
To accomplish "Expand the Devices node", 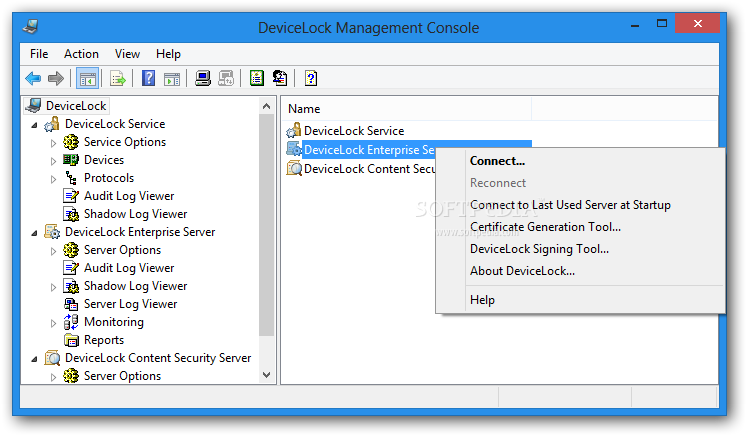I will coord(53,161).
